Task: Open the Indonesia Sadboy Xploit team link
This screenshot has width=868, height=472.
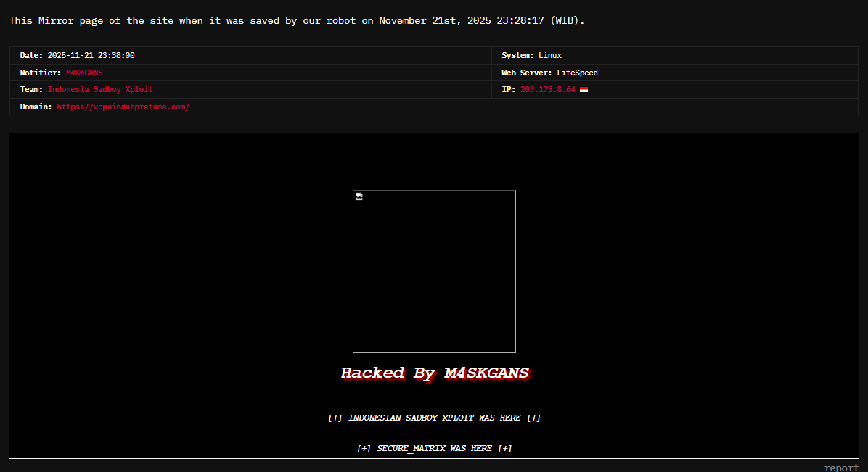Action: coord(100,90)
